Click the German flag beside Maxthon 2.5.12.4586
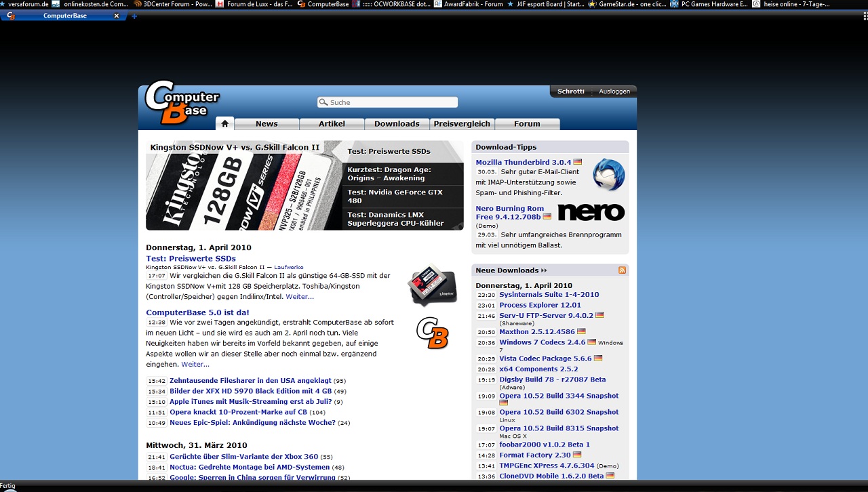This screenshot has width=868, height=492. pos(581,332)
